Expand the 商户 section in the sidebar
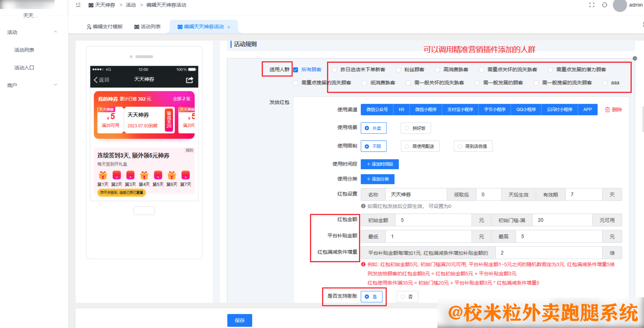The width and height of the screenshot is (644, 328). tap(55, 84)
